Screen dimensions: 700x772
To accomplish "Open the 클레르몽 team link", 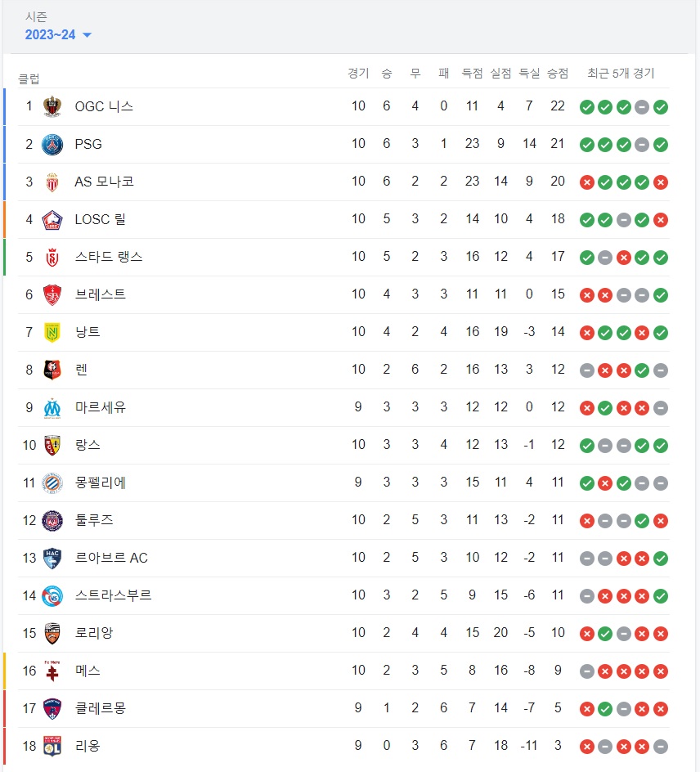I will tap(101, 708).
